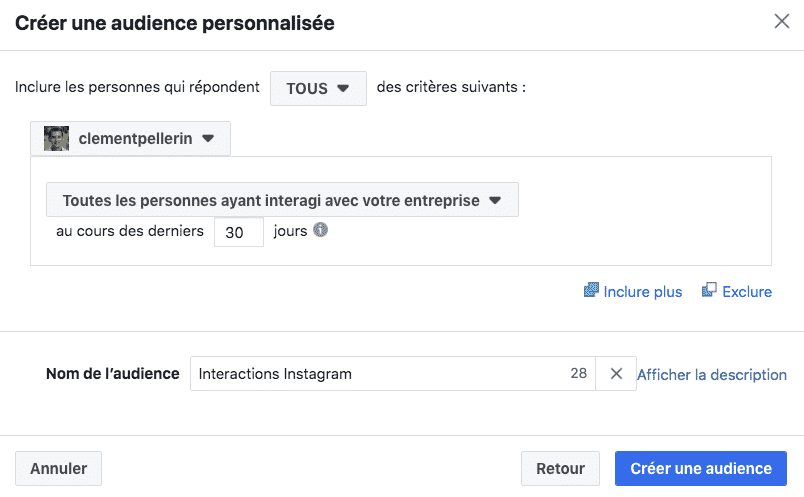Viewport: 804px width, 497px height.
Task: Click the icon beside "Exclure"
Action: [709, 291]
